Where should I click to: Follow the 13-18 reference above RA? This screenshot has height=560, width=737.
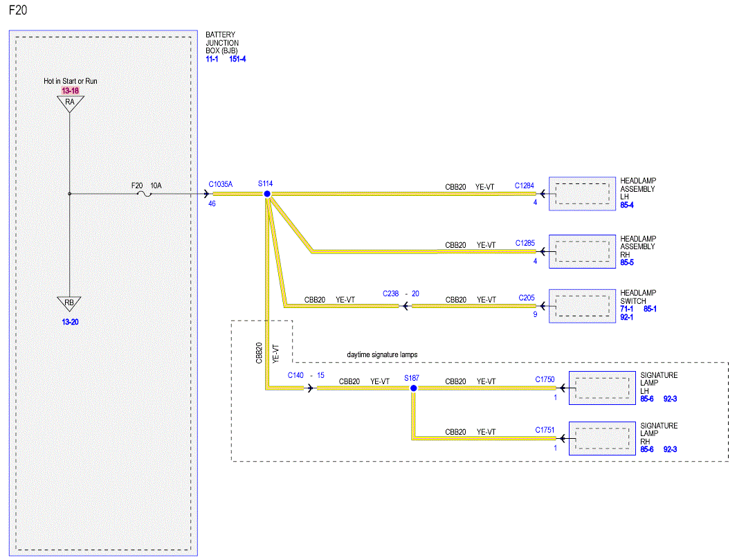pyautogui.click(x=70, y=91)
